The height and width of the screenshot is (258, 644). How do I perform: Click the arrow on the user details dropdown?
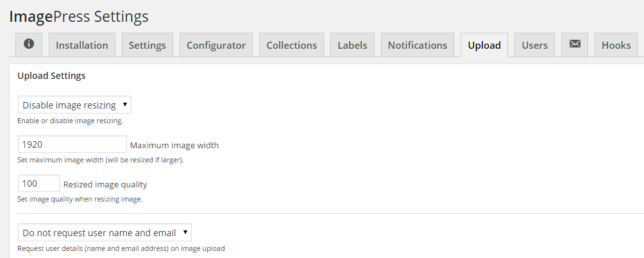pyautogui.click(x=185, y=232)
